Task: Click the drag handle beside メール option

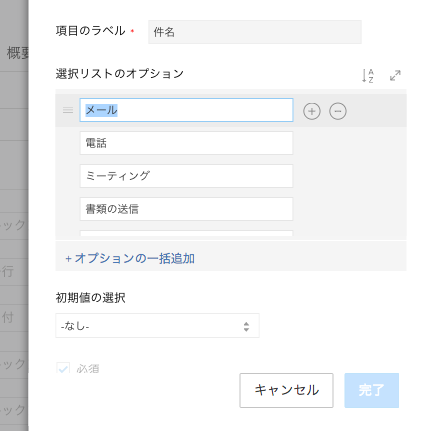Action: (68, 110)
